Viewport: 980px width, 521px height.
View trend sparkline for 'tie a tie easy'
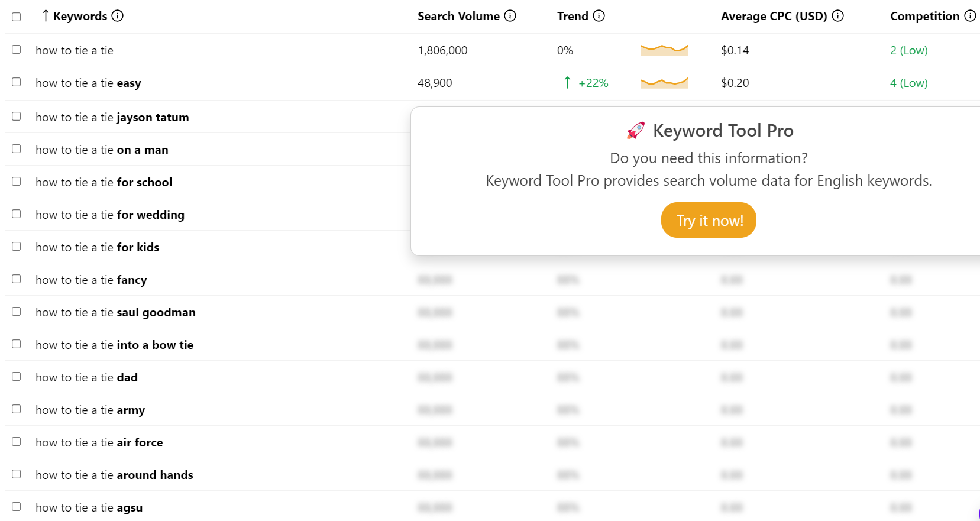664,83
